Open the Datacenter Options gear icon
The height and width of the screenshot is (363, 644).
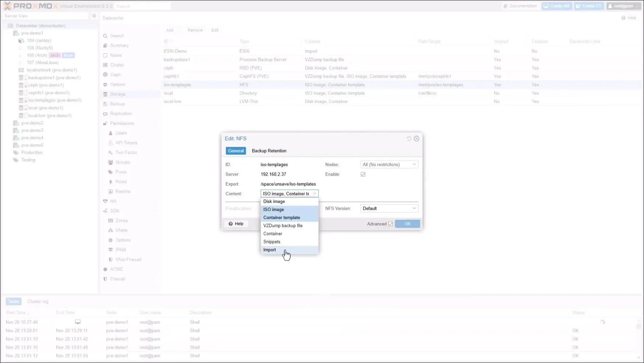point(105,85)
